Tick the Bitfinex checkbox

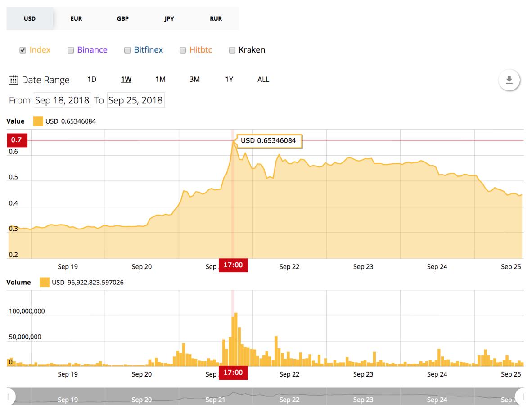coord(127,50)
